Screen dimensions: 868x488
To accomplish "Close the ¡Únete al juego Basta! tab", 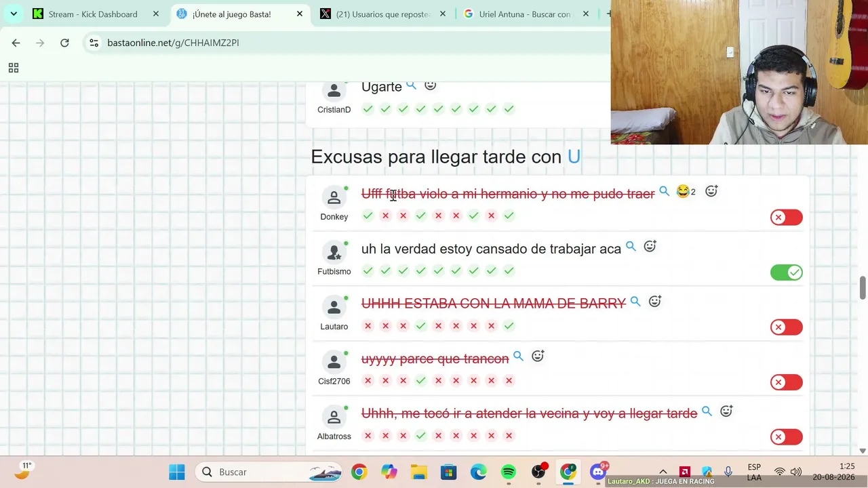I will tap(300, 14).
